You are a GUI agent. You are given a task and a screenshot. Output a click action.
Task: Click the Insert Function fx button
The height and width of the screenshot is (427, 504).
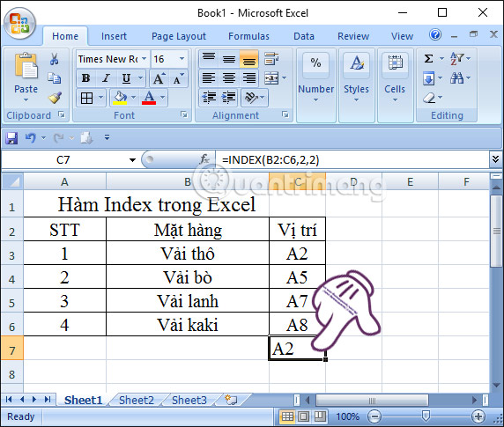click(204, 159)
